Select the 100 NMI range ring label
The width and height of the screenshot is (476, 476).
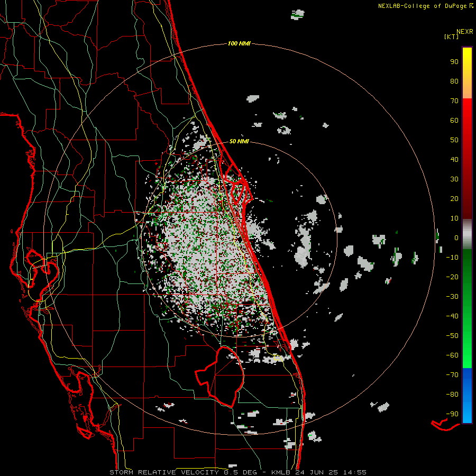coord(239,44)
